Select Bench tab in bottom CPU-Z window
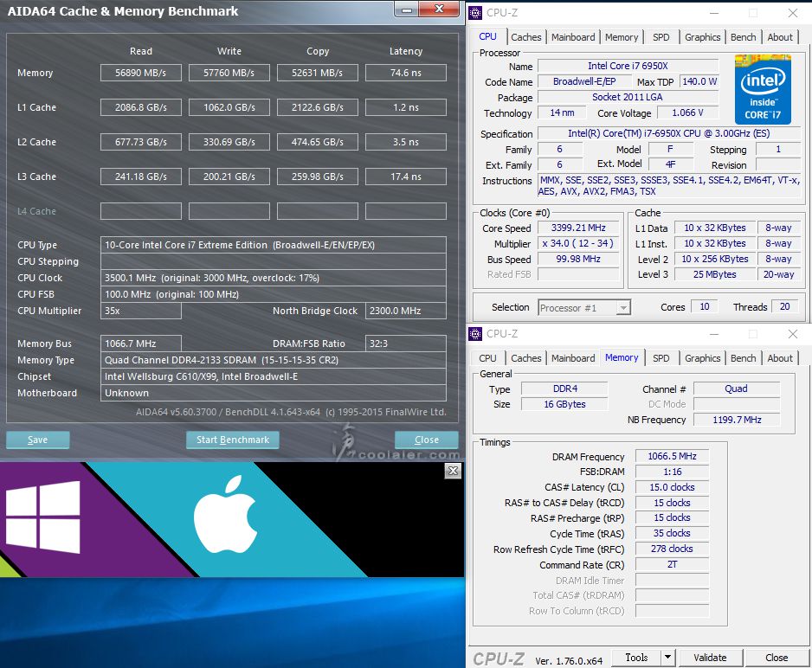The height and width of the screenshot is (668, 812). tap(743, 358)
